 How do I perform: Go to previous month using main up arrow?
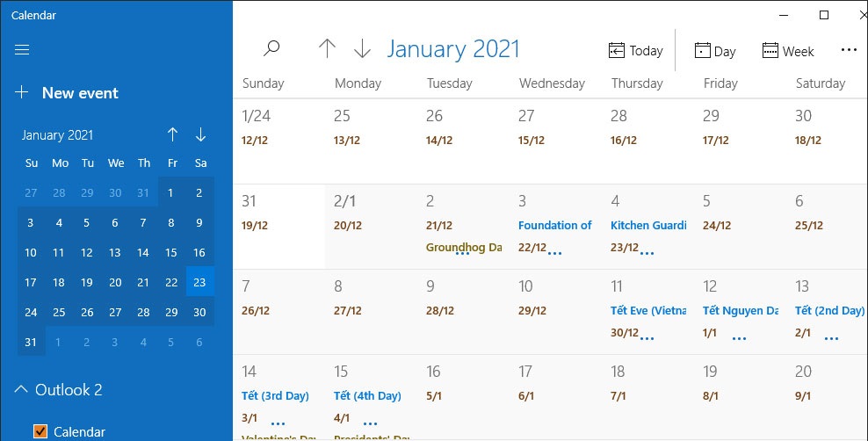point(327,49)
